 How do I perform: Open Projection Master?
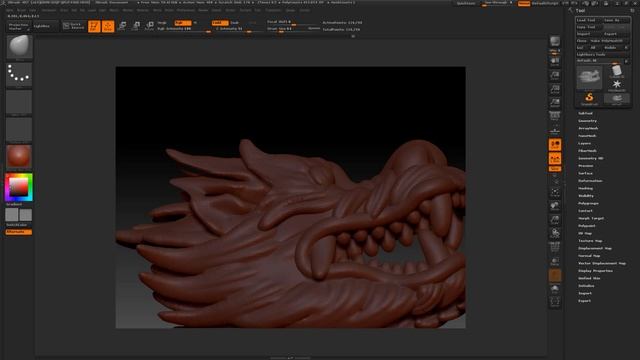coord(19,27)
